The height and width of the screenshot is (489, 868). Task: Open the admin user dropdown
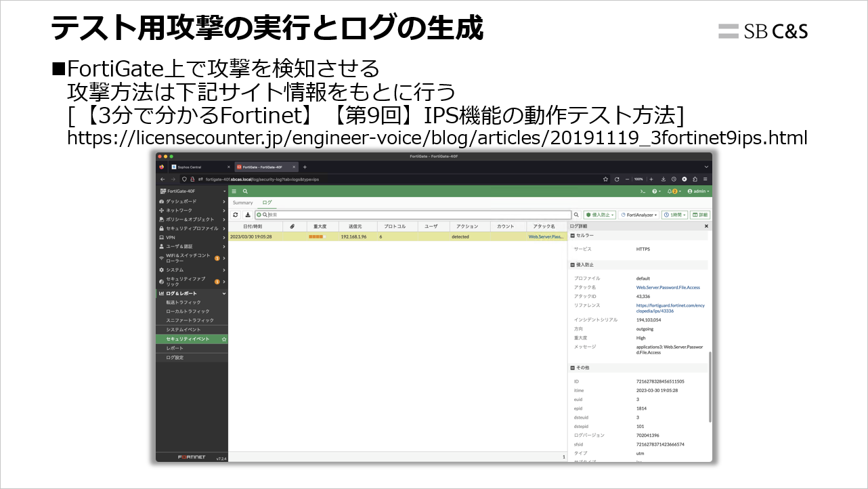[698, 192]
